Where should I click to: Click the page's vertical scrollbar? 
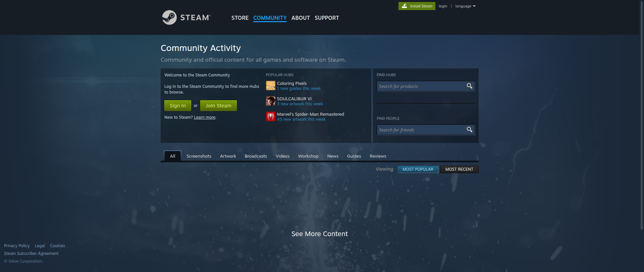(642, 114)
